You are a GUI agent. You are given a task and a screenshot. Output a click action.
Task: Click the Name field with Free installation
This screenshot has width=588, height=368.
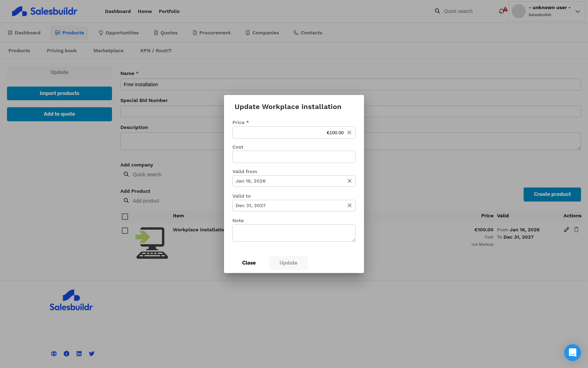pyautogui.click(x=351, y=84)
